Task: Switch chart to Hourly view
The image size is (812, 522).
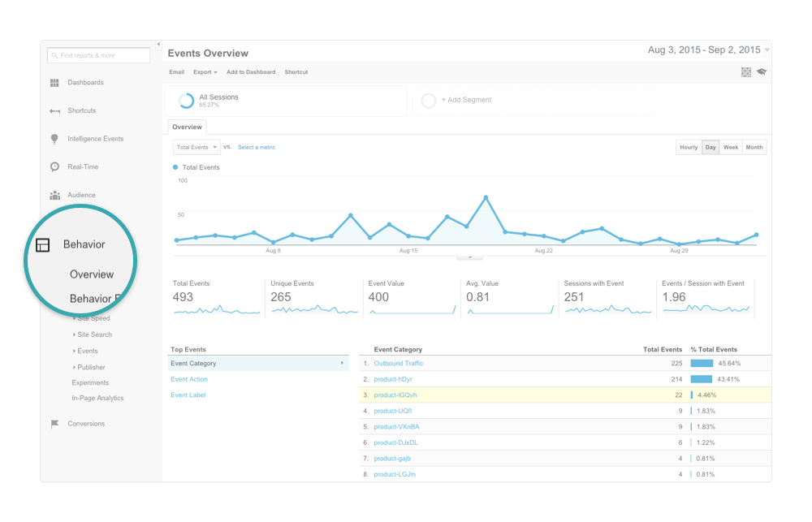Action: coord(689,148)
